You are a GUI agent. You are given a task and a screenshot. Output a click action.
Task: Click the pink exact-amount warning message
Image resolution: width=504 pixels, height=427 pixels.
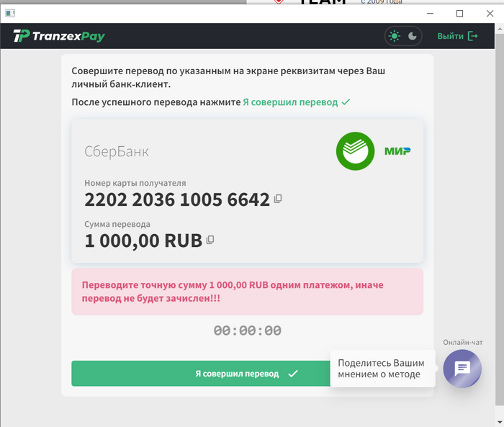coord(247,292)
